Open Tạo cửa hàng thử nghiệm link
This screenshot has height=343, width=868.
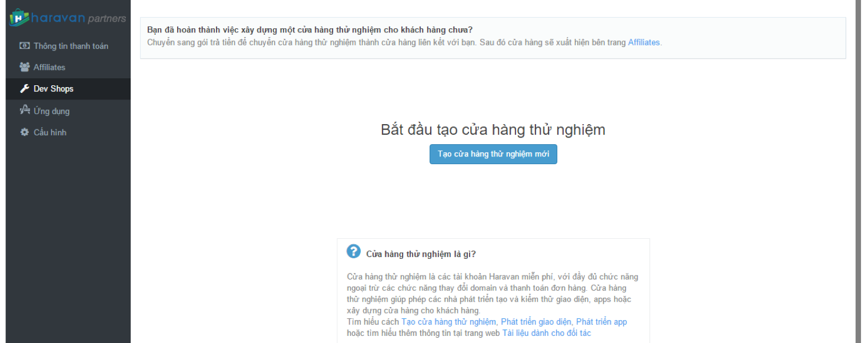point(448,322)
